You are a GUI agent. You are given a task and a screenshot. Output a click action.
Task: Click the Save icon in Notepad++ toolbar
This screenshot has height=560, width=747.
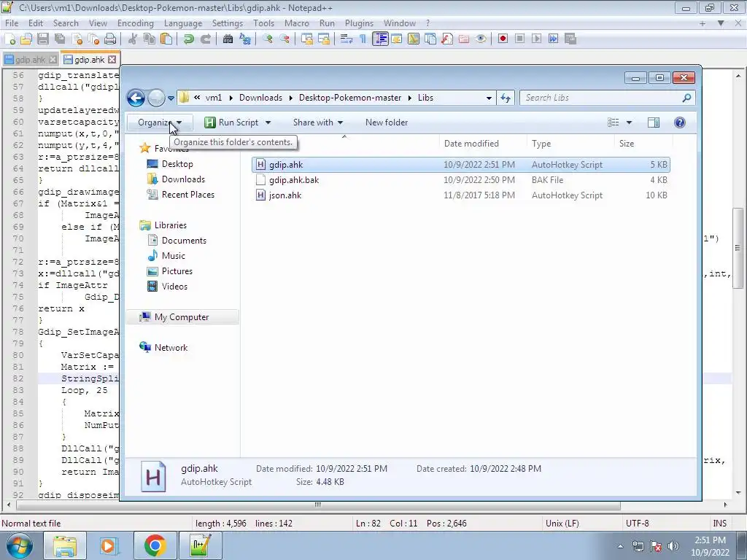(x=43, y=39)
